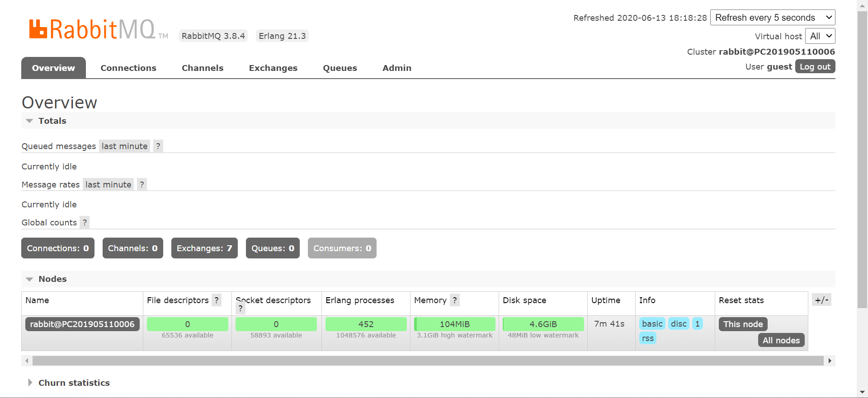Click the 4.6GiB disk space bar
This screenshot has width=868, height=398.
tap(543, 324)
